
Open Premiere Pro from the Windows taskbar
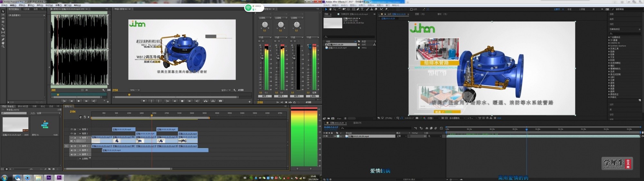(59, 177)
